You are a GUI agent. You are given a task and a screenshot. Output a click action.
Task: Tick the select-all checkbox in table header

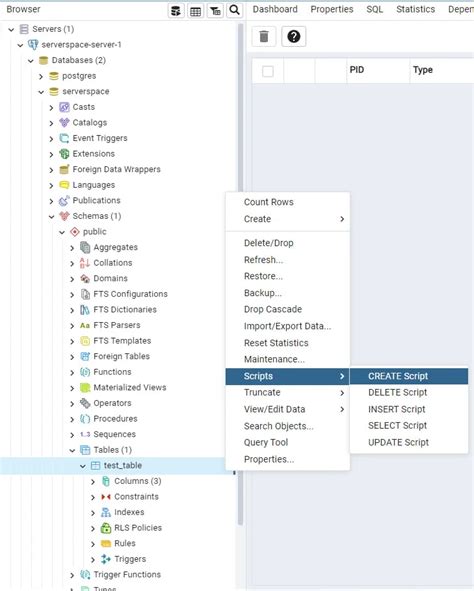click(268, 71)
